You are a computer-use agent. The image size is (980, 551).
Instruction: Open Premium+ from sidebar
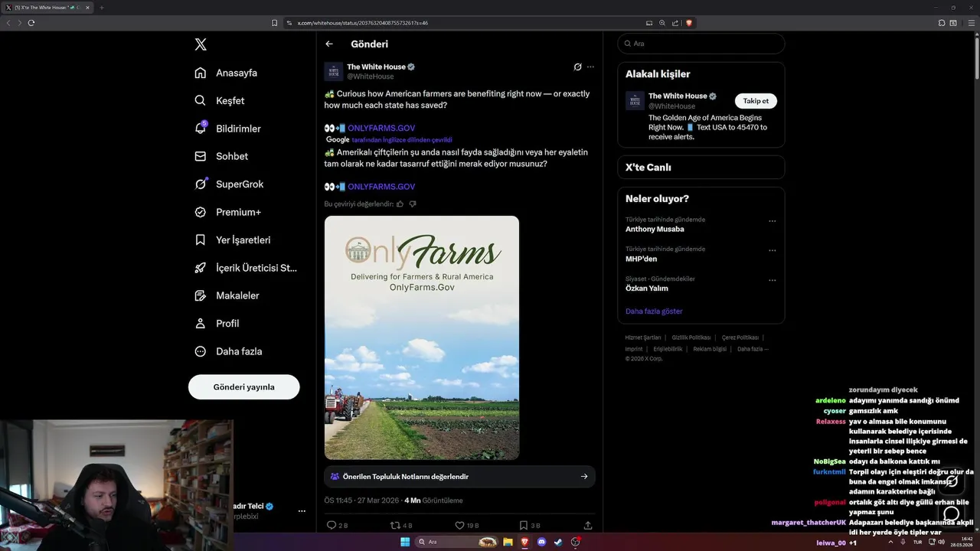coord(227,212)
